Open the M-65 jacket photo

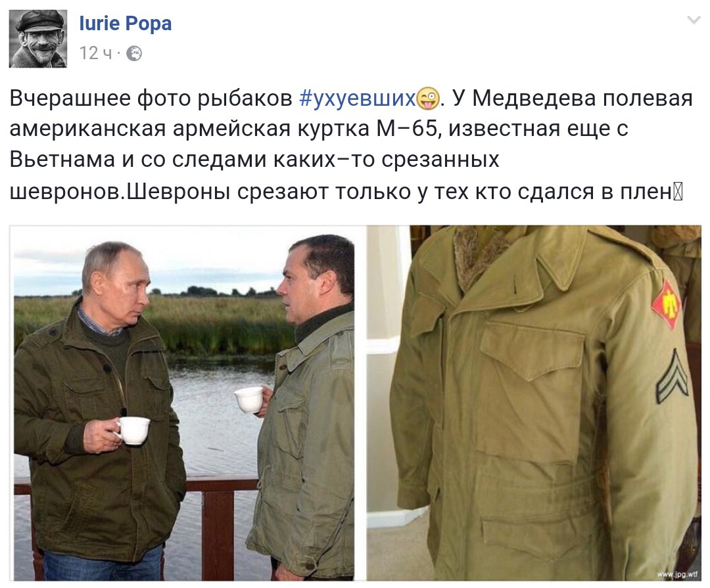[x=534, y=403]
